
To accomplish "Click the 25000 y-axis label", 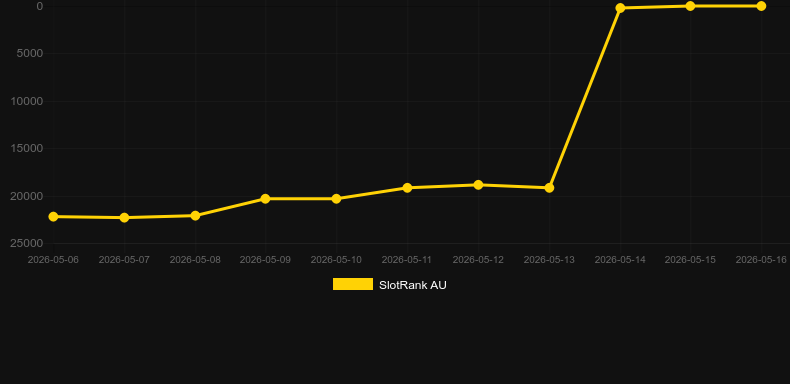I will (x=27, y=243).
